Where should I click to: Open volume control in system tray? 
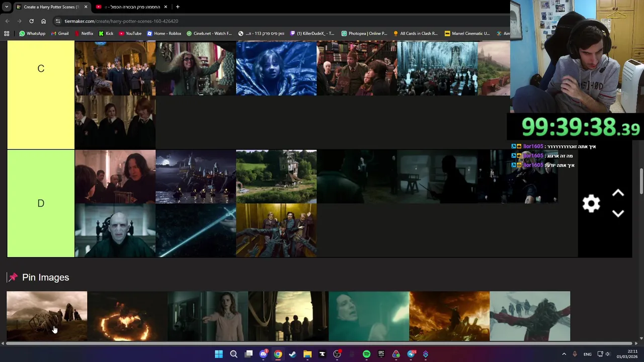(608, 354)
